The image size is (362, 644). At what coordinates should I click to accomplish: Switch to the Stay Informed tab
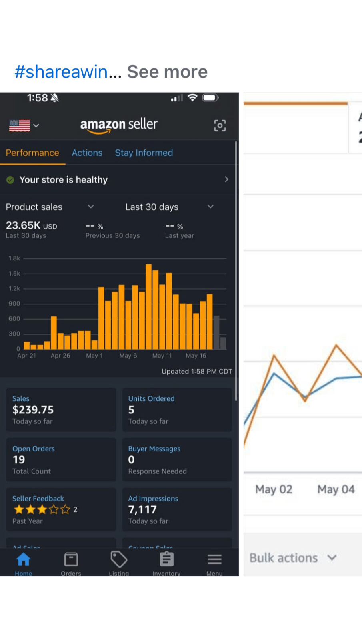pos(144,153)
